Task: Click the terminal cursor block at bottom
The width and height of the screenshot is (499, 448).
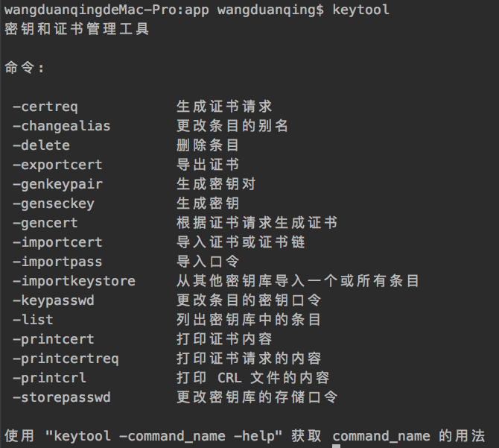Action: coord(337,446)
